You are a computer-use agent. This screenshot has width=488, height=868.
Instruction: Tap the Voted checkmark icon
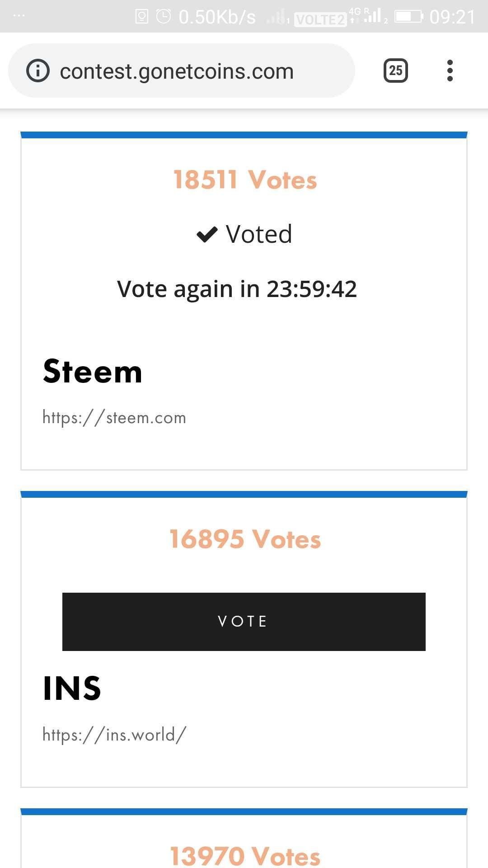click(x=207, y=235)
